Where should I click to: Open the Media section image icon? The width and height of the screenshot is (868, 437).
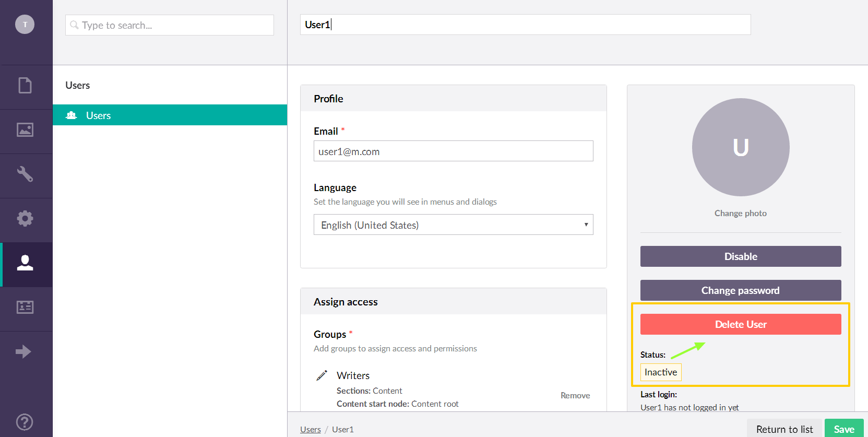[25, 129]
